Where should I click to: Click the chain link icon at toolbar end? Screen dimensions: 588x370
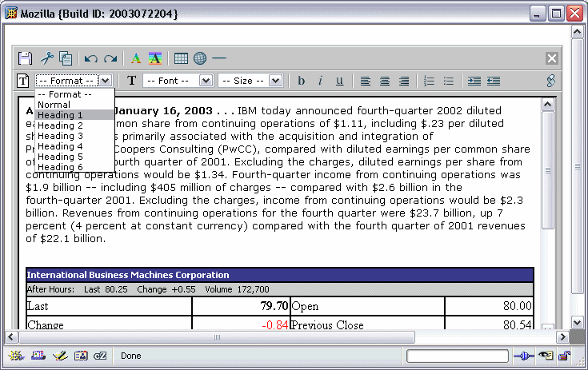(x=550, y=81)
